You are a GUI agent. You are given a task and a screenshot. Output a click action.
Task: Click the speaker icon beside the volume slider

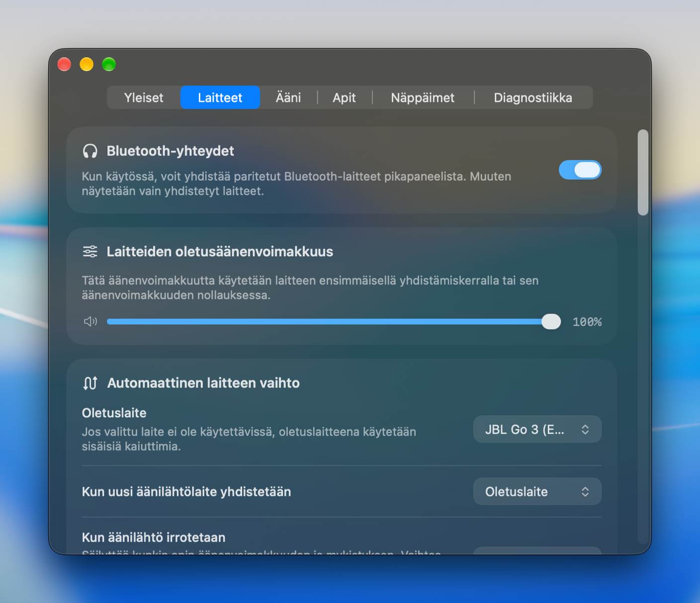point(90,321)
